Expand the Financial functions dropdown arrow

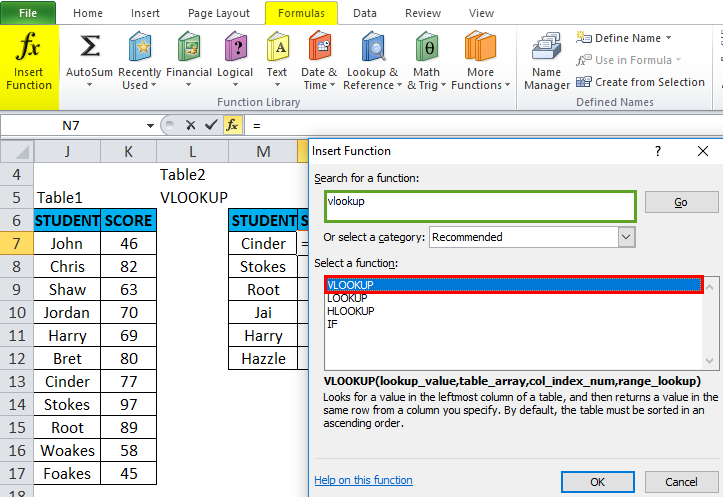tap(189, 85)
